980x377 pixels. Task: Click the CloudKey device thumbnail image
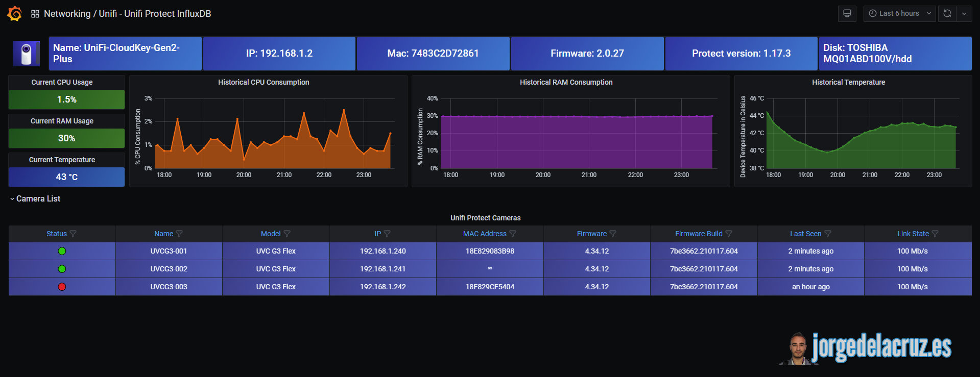point(26,54)
